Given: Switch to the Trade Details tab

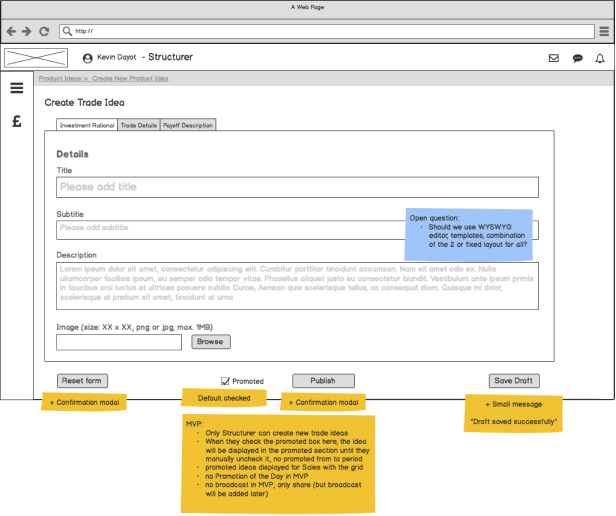Looking at the screenshot, I should 138,125.
